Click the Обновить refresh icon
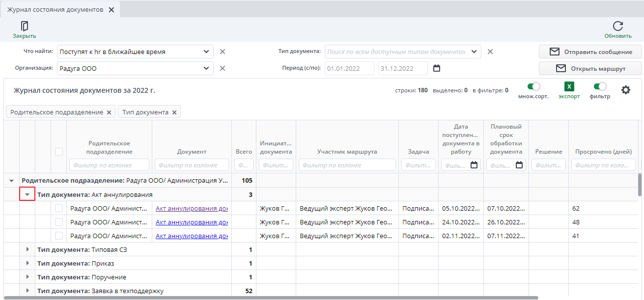Screen dimensions: 644x300 pos(617,27)
